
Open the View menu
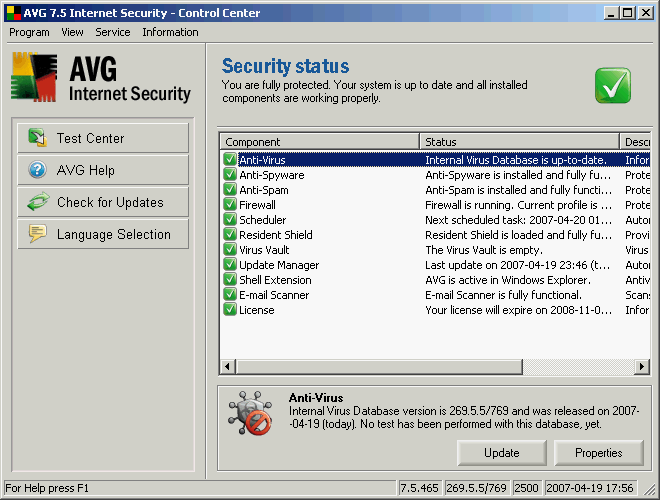pos(72,32)
